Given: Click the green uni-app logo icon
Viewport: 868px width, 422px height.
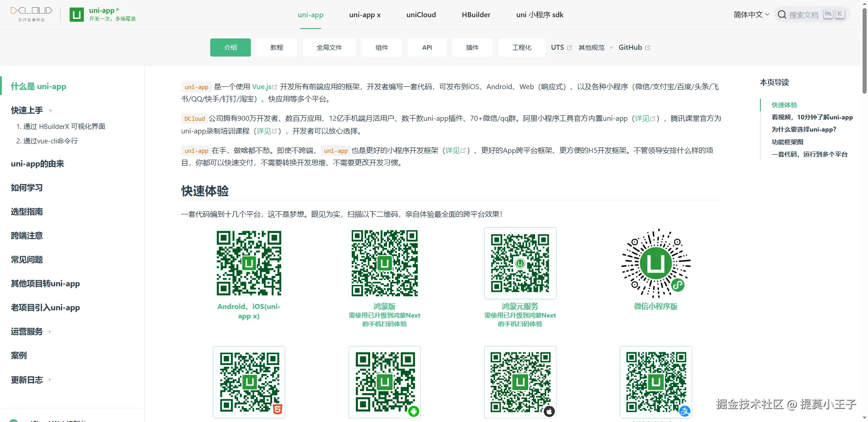Looking at the screenshot, I should 76,14.
